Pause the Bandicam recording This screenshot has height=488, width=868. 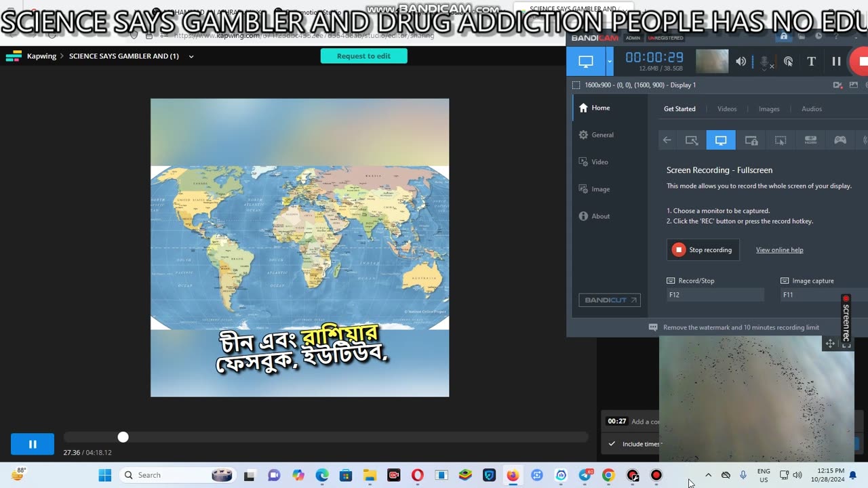(x=836, y=61)
